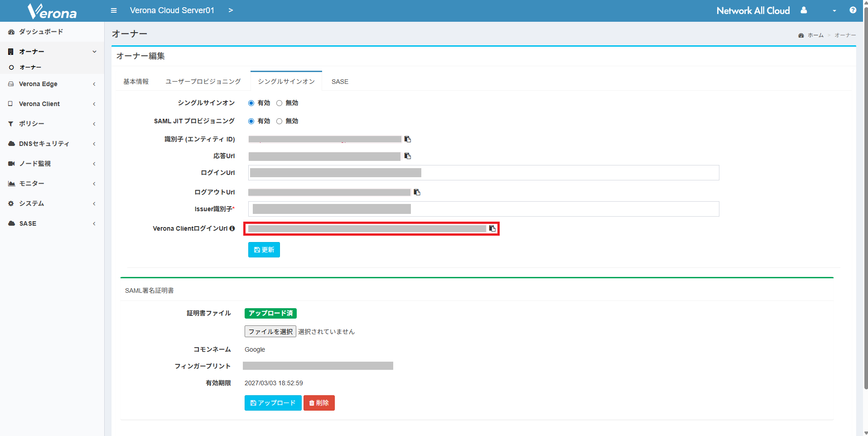The height and width of the screenshot is (436, 868).
Task: Click the node monitoring camera icon
Action: tap(11, 164)
